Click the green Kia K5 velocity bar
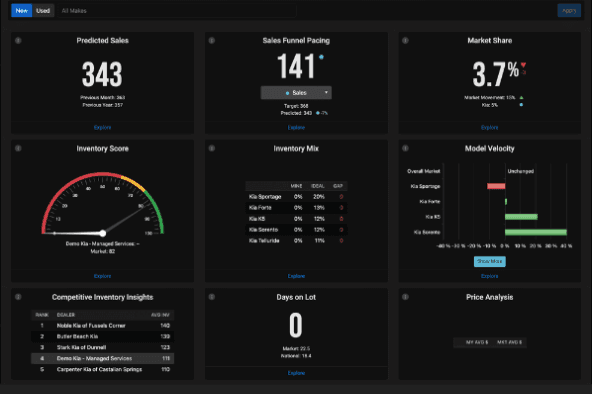The width and height of the screenshot is (592, 394). click(521, 217)
